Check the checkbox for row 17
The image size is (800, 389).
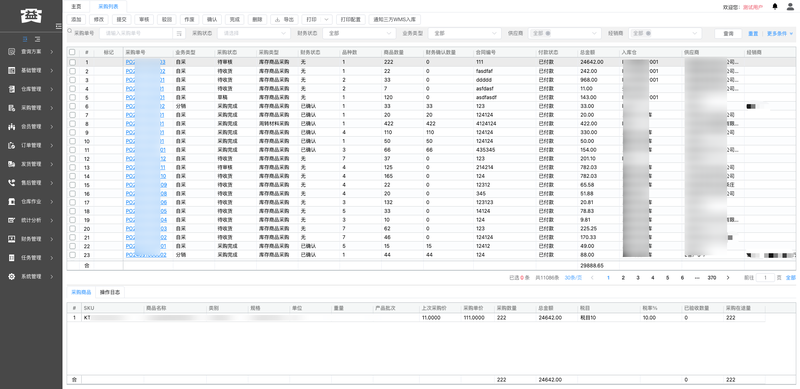(72, 203)
